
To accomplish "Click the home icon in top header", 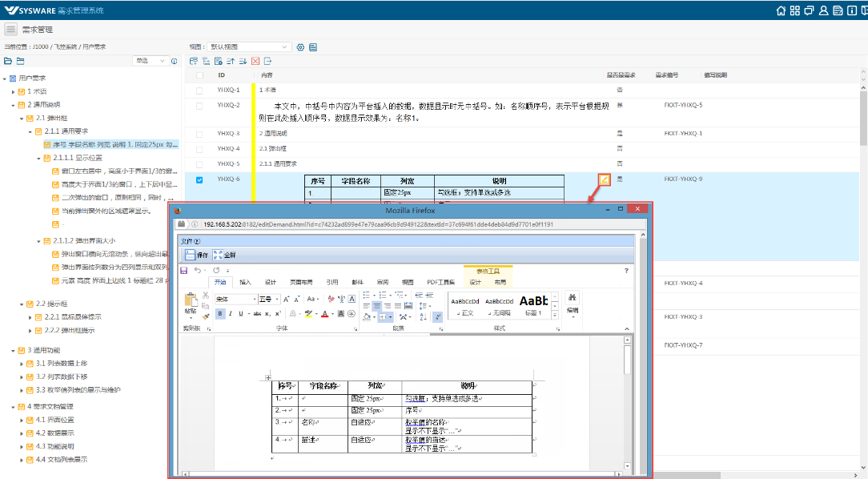I will coord(782,10).
